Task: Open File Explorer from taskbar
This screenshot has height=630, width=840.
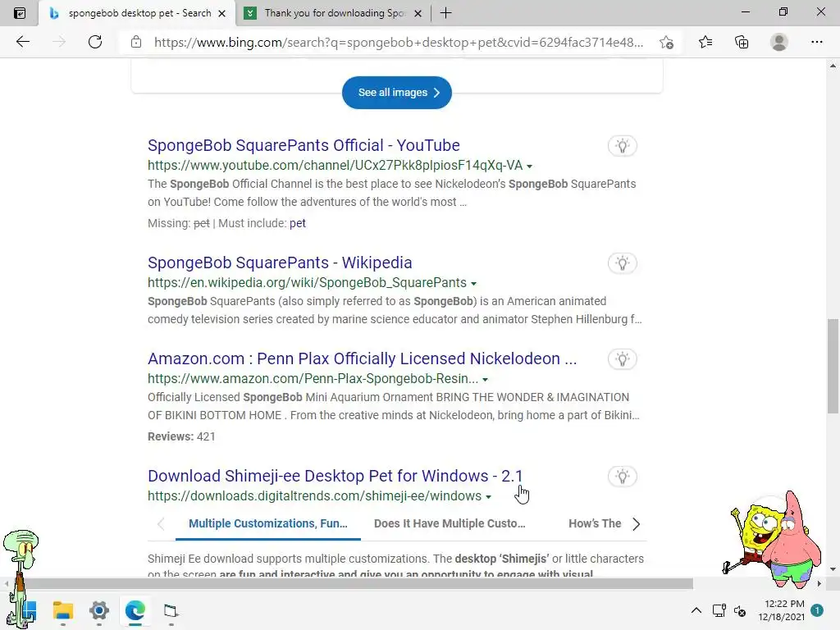Action: [62, 610]
